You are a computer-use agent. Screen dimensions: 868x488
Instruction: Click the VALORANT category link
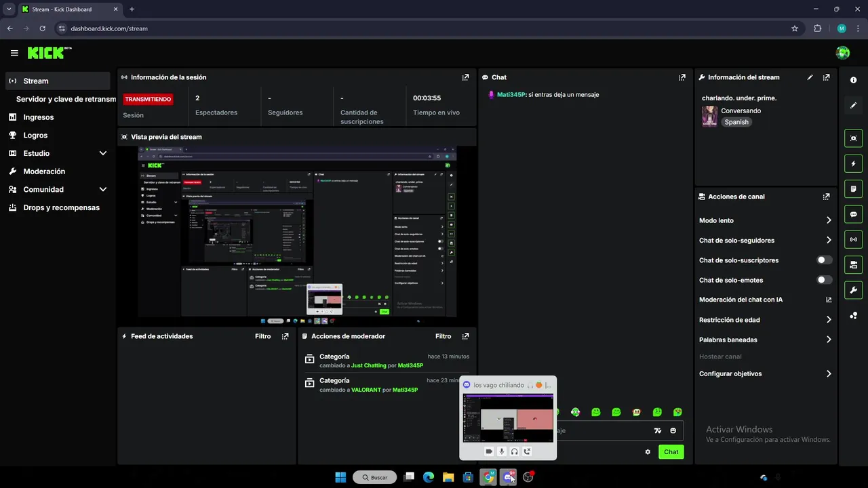point(366,390)
